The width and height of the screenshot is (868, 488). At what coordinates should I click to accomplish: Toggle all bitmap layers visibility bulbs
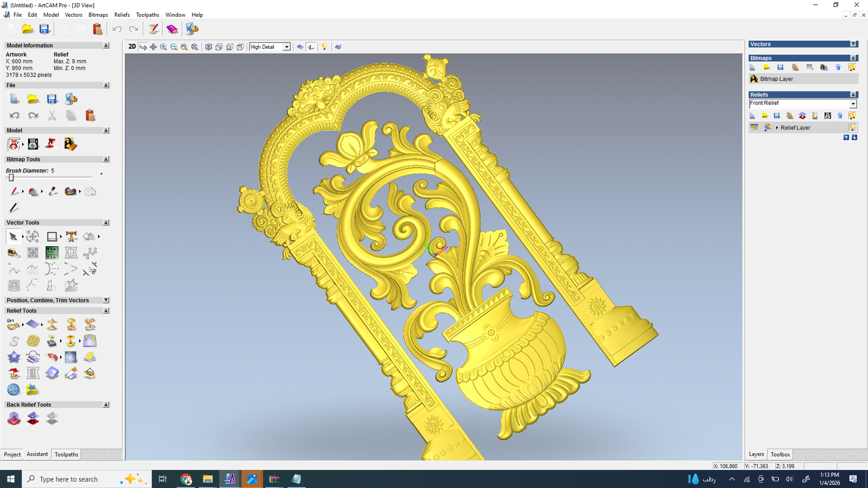tap(852, 67)
